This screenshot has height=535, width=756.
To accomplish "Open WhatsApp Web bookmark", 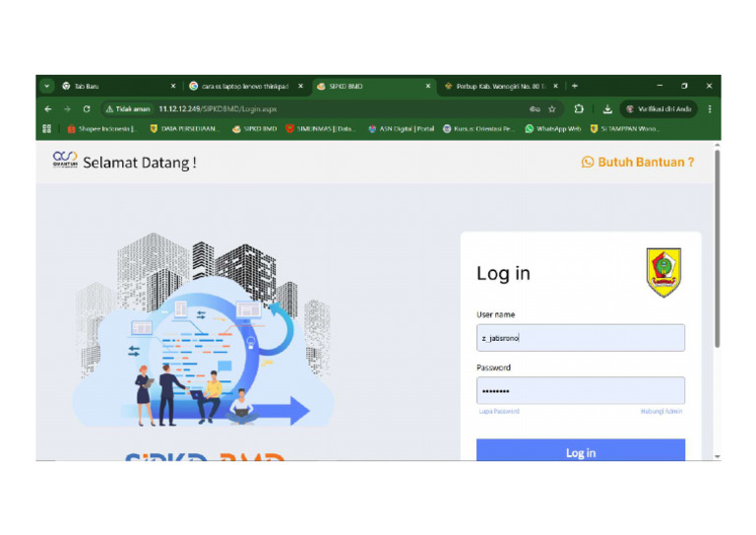I will [x=553, y=129].
